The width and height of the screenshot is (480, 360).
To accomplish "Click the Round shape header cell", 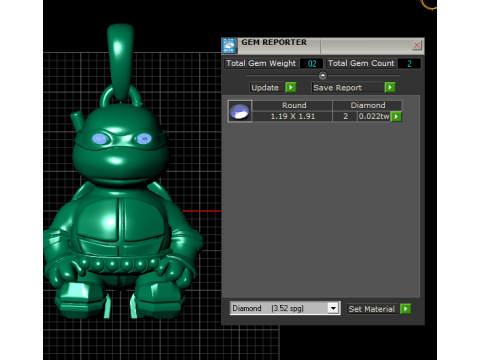I will click(294, 105).
